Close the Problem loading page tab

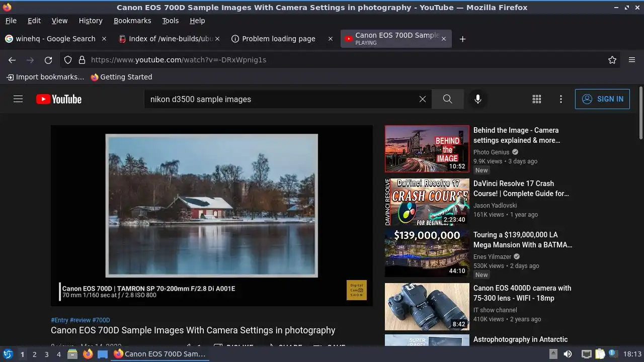(x=331, y=39)
